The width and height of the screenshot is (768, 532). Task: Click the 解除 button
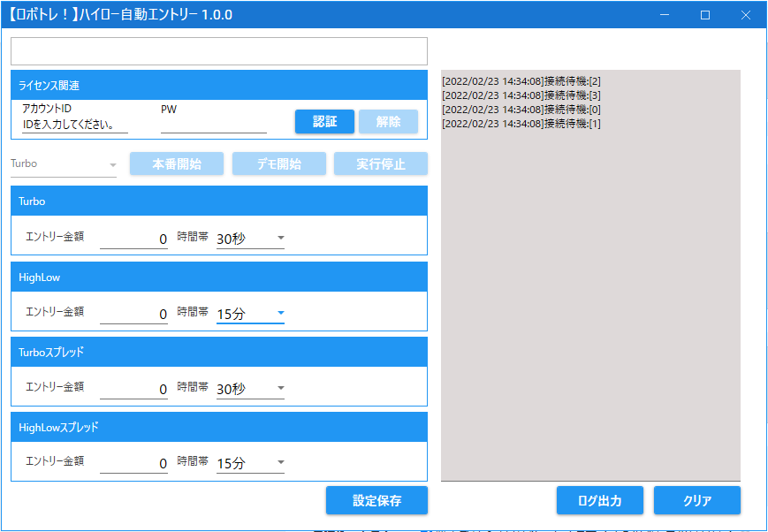tap(388, 122)
